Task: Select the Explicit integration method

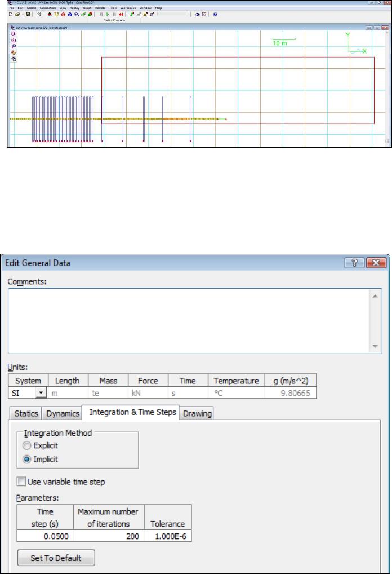Action: point(28,446)
